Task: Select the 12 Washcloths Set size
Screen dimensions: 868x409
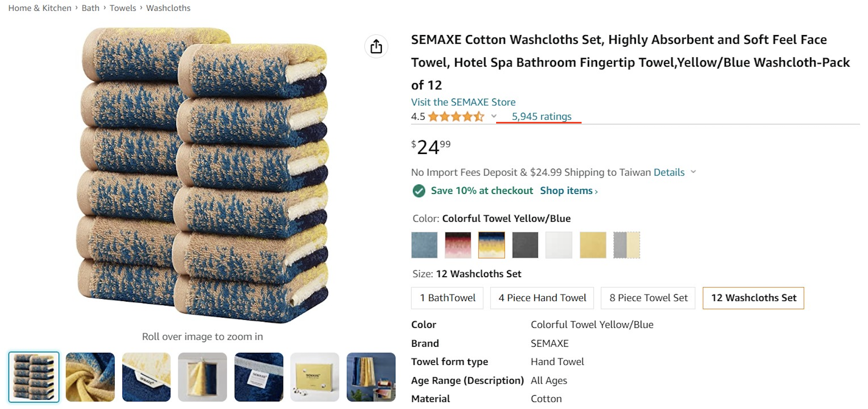Action: (753, 298)
